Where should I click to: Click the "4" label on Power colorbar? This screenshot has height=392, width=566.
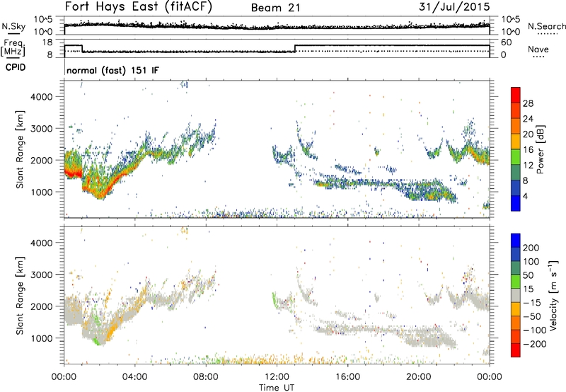(x=525, y=196)
